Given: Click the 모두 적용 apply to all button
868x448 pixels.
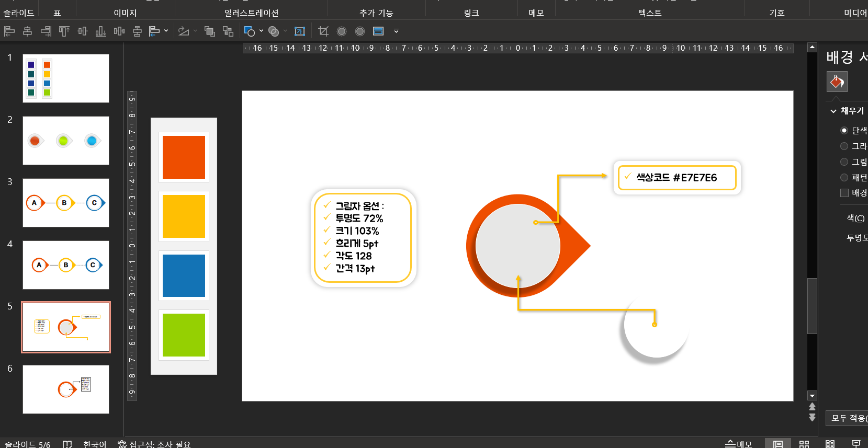Looking at the screenshot, I should point(848,418).
